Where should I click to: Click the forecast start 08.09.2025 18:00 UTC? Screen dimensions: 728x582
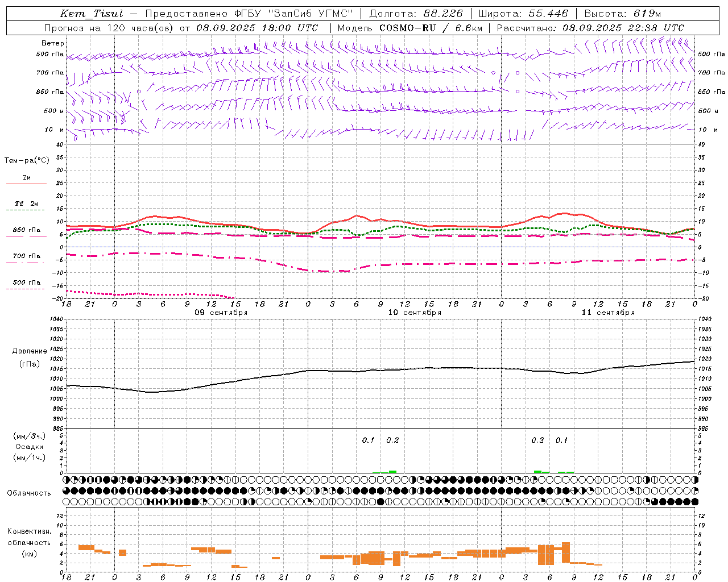click(257, 27)
